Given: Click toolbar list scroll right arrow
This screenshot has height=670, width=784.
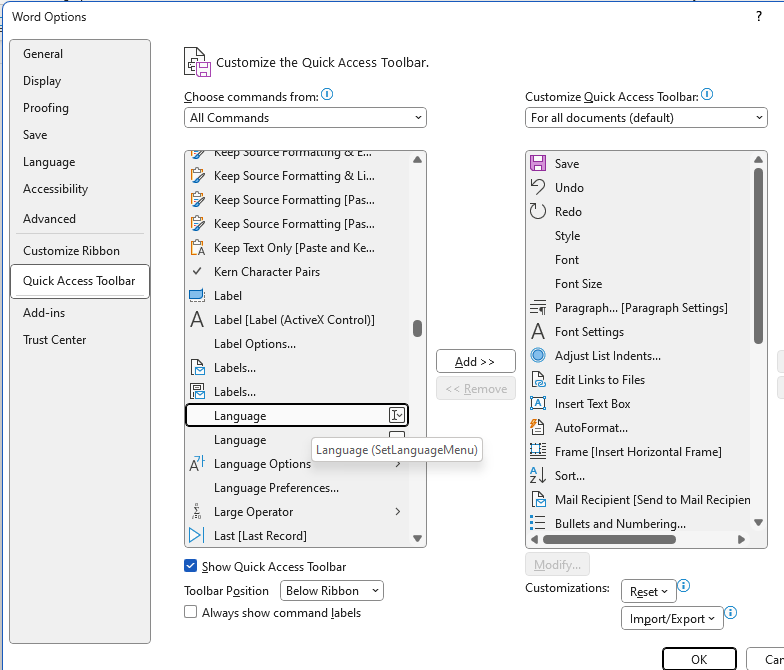Looking at the screenshot, I should click(x=742, y=539).
